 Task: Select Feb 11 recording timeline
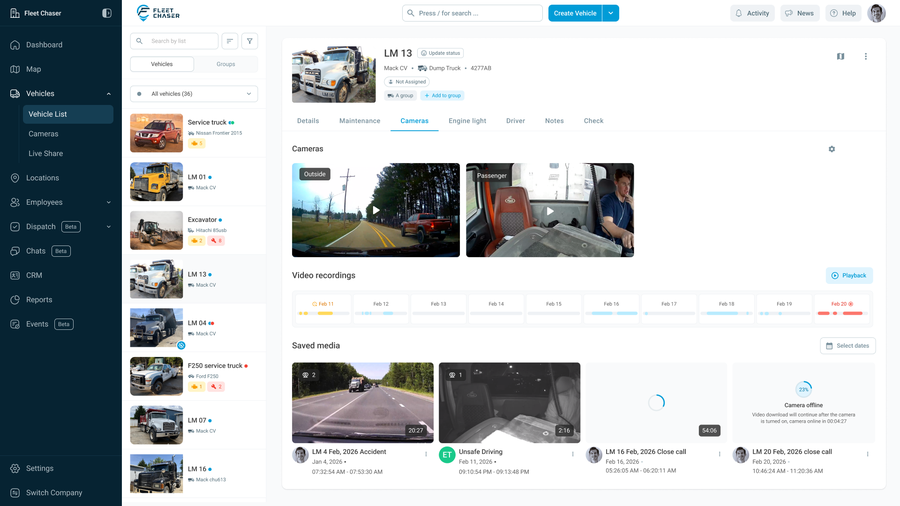coord(323,308)
